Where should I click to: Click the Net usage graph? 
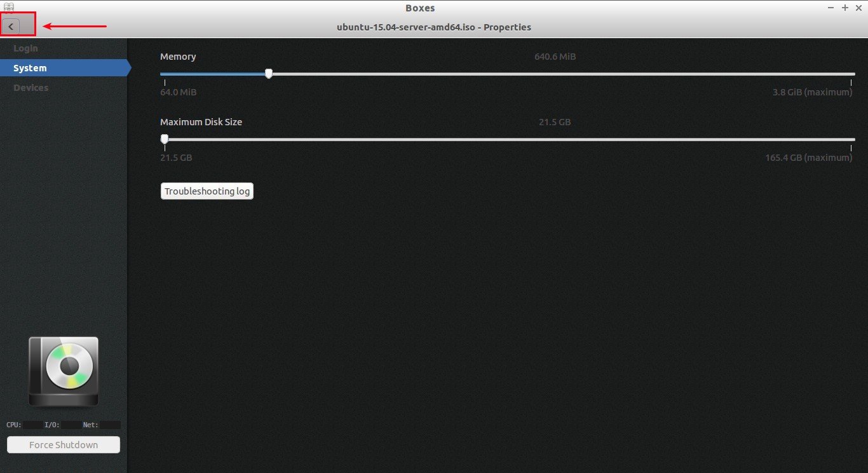click(x=110, y=425)
